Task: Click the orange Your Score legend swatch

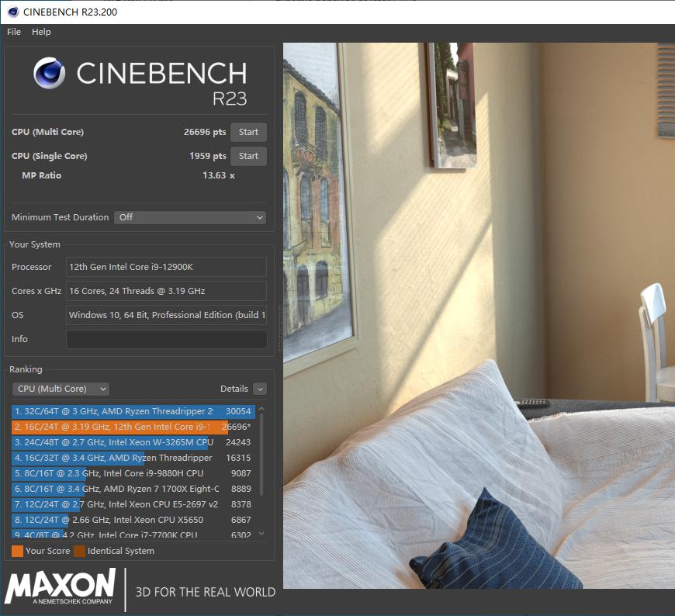Action: coord(17,551)
